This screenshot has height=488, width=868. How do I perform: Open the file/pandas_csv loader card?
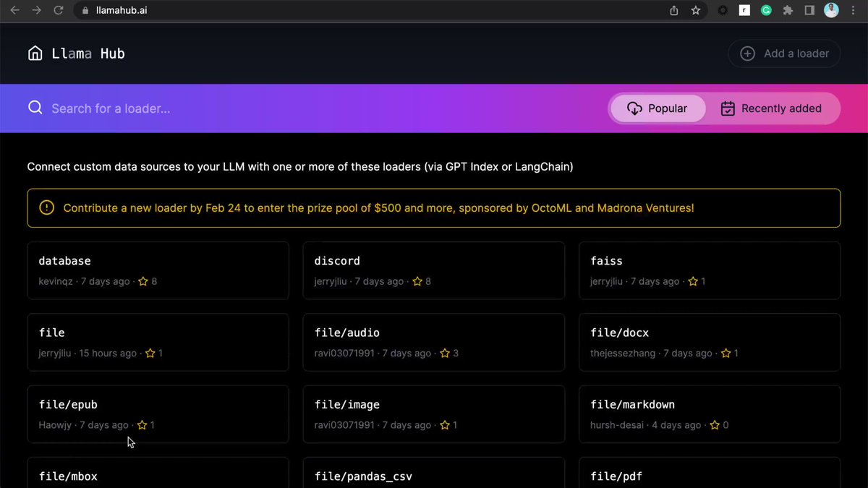434,473
